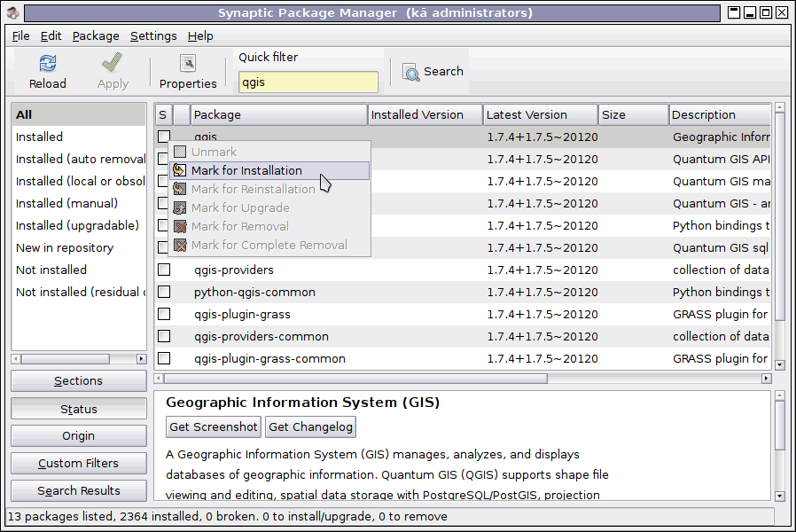
Task: Select the Not installed filter
Action: coord(79,270)
